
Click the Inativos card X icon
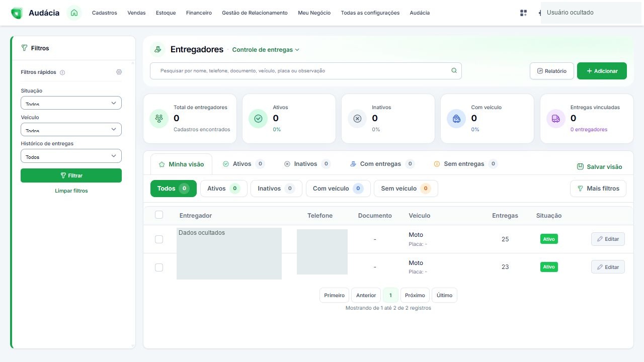(357, 119)
